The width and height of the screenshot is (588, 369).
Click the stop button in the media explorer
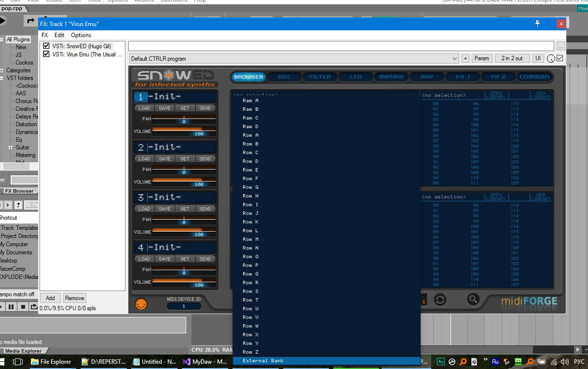23,306
